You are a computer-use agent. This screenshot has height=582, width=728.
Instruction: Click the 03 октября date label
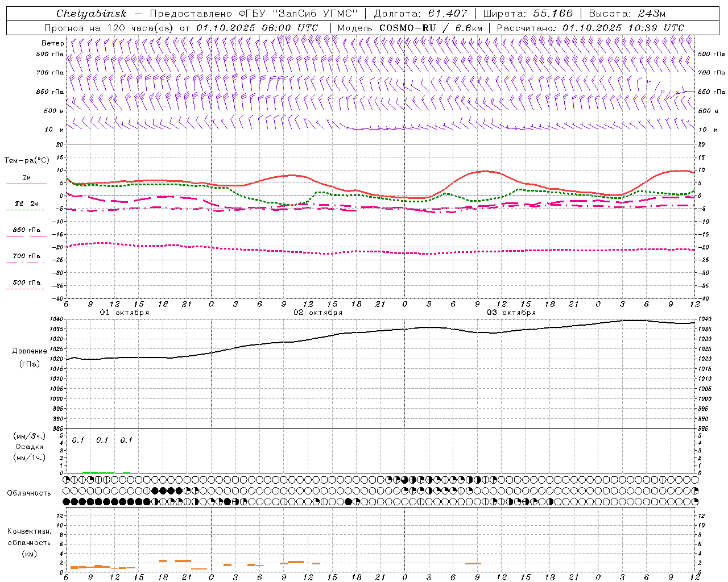511,312
